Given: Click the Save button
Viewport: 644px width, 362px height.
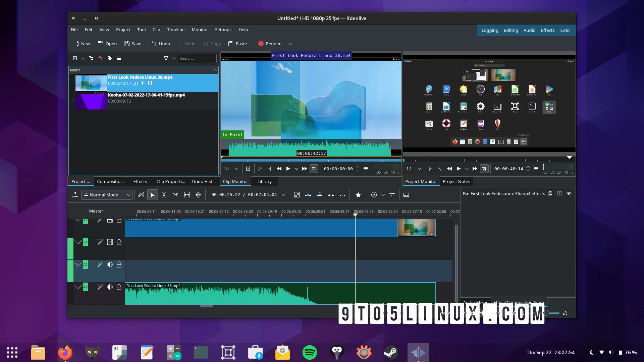Looking at the screenshot, I should 132,44.
